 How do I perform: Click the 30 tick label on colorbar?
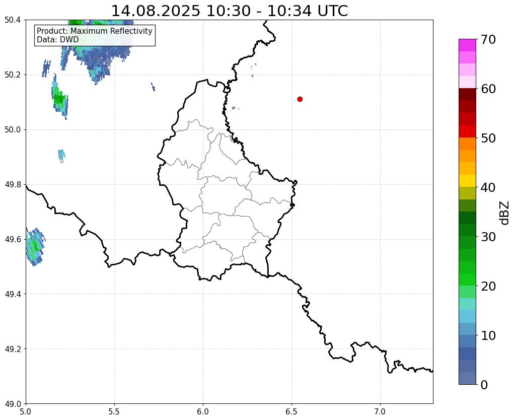click(x=488, y=237)
